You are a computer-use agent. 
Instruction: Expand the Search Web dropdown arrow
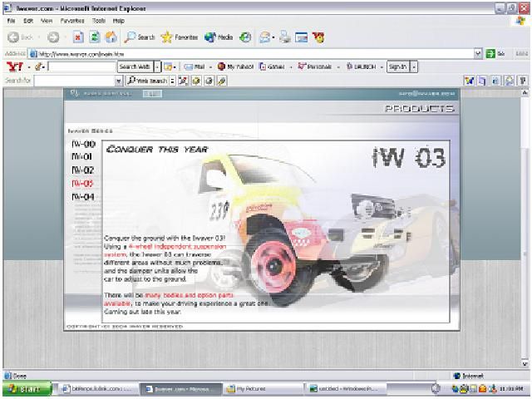[x=157, y=66]
